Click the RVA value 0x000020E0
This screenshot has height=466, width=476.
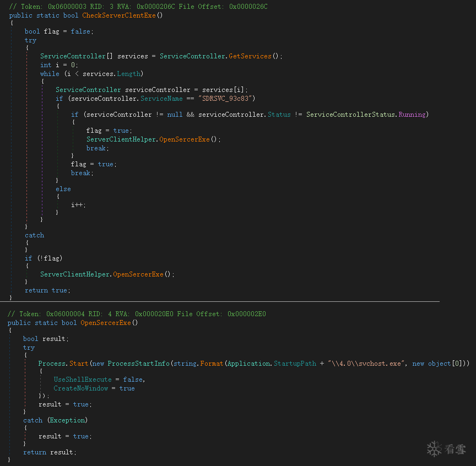[154, 314]
